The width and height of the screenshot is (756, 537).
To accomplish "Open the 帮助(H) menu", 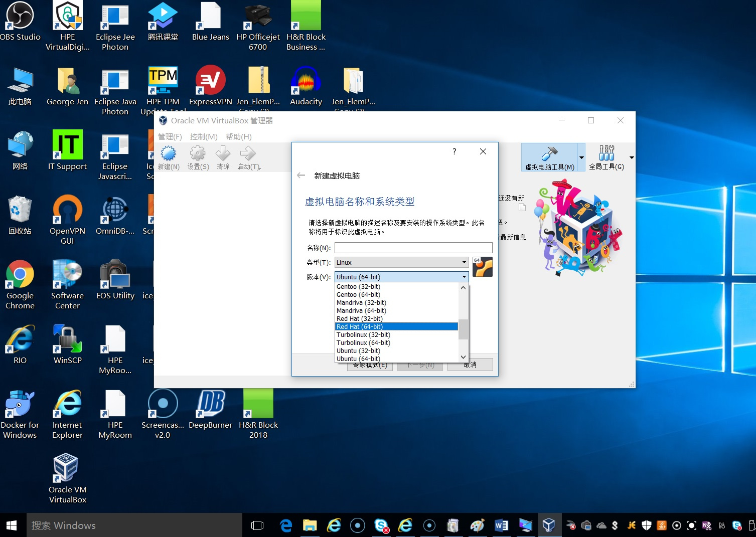I will pos(239,136).
